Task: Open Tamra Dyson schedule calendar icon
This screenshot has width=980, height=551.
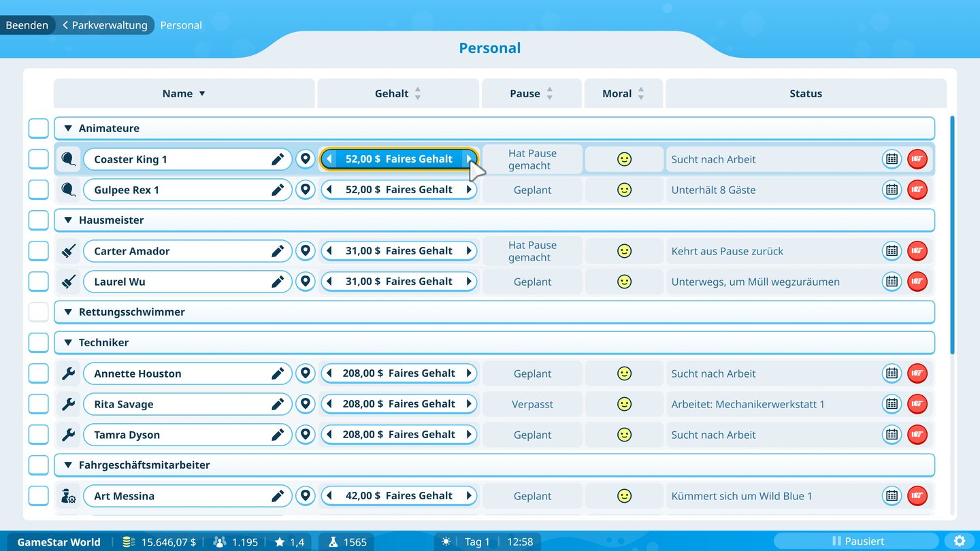Action: tap(892, 435)
